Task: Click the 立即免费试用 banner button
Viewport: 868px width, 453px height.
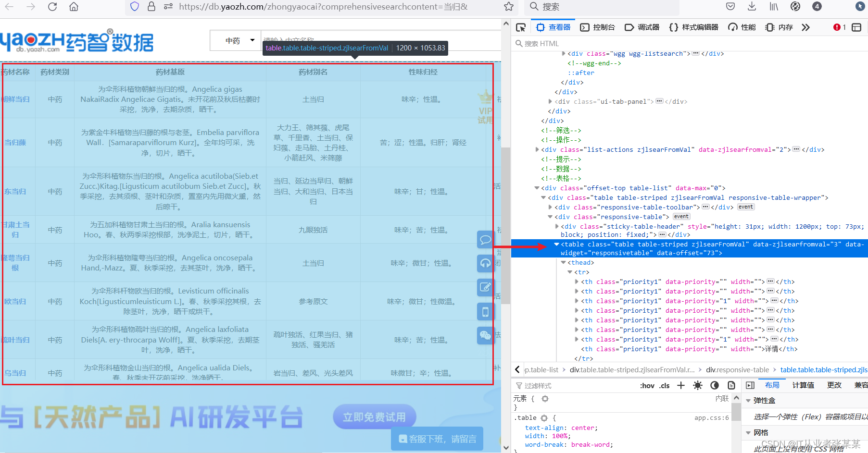Action: (374, 417)
